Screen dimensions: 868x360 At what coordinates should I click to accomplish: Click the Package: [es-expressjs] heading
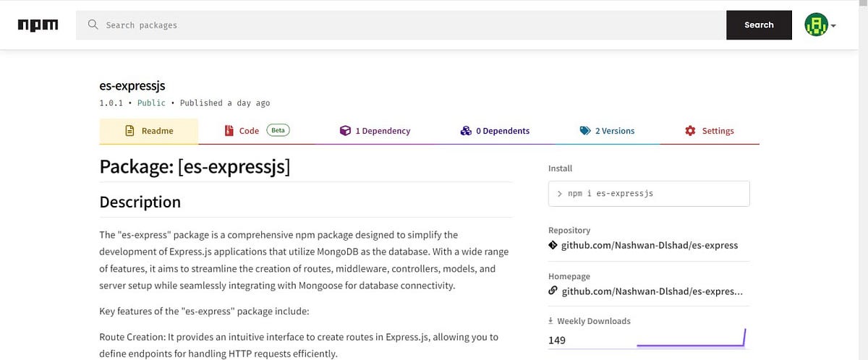coord(195,167)
